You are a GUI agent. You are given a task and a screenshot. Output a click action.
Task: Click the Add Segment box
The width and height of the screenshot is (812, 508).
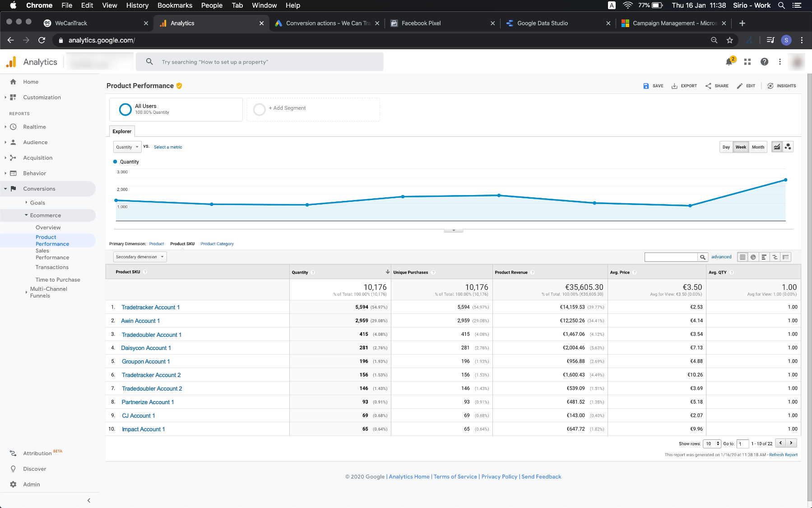(x=313, y=109)
